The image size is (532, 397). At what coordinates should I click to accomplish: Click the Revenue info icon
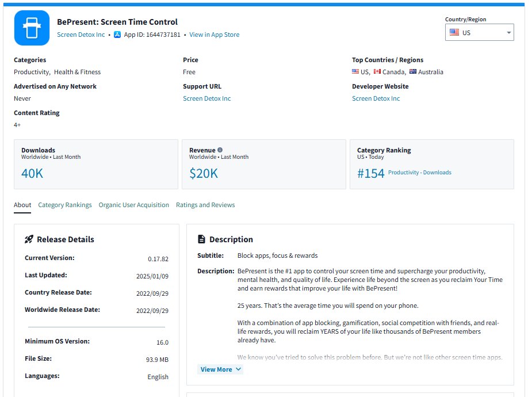[220, 150]
